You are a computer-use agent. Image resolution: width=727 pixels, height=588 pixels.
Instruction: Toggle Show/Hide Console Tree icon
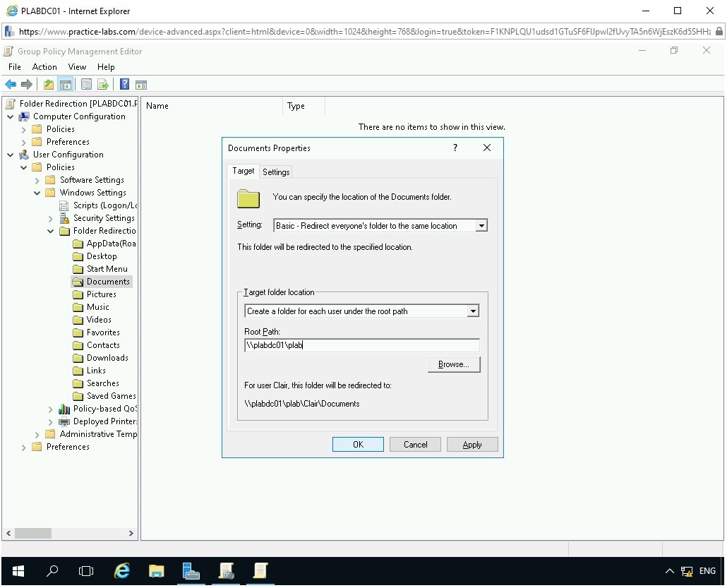coord(66,85)
